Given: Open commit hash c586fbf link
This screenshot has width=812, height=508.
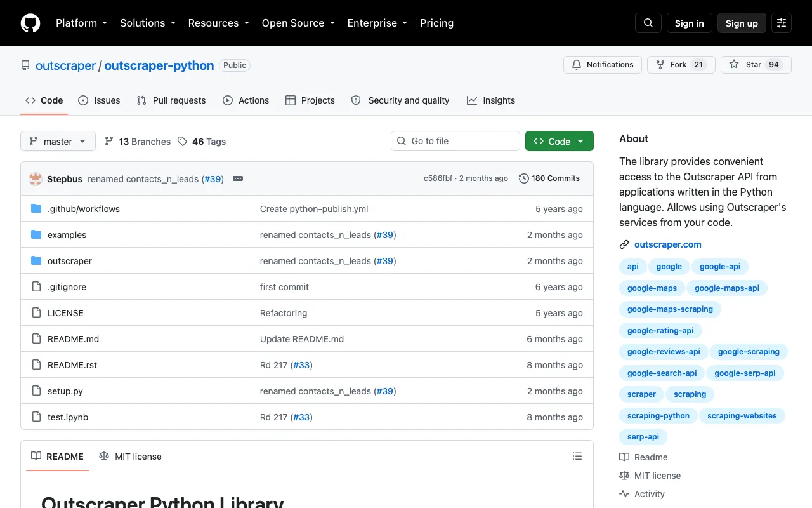Looking at the screenshot, I should click(x=438, y=178).
